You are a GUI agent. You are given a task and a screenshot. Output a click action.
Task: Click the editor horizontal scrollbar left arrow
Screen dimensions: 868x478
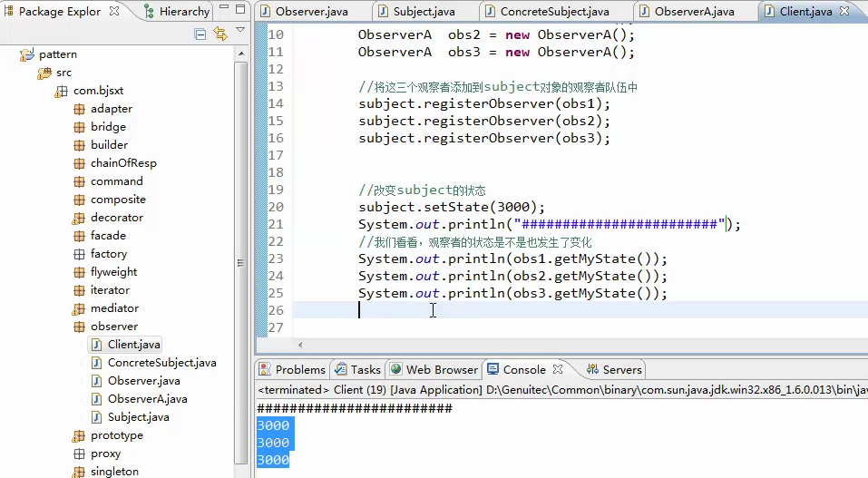(x=301, y=345)
